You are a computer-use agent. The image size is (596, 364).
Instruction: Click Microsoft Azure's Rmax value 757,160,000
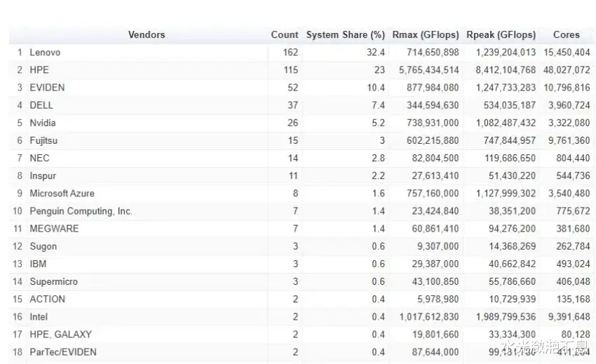click(x=433, y=193)
